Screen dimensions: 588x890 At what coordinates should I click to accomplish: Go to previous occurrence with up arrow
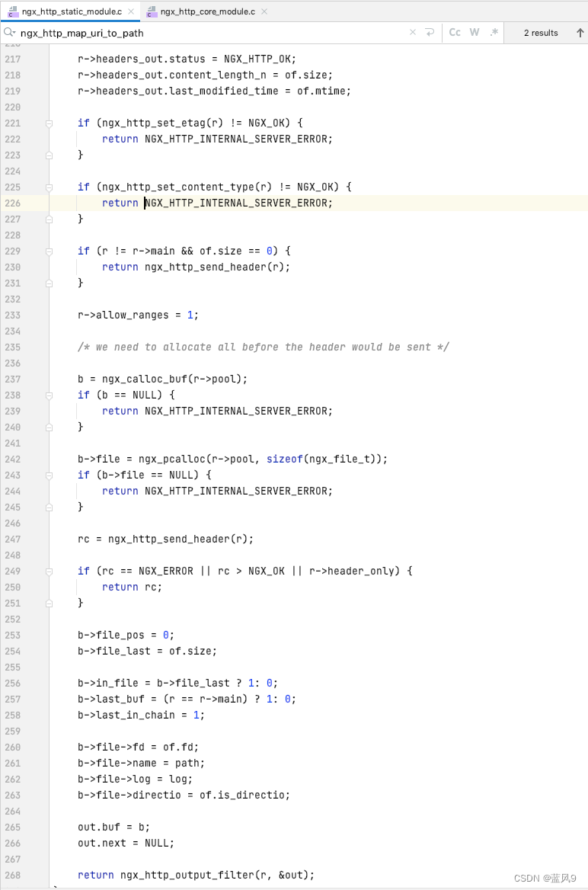[x=580, y=32]
